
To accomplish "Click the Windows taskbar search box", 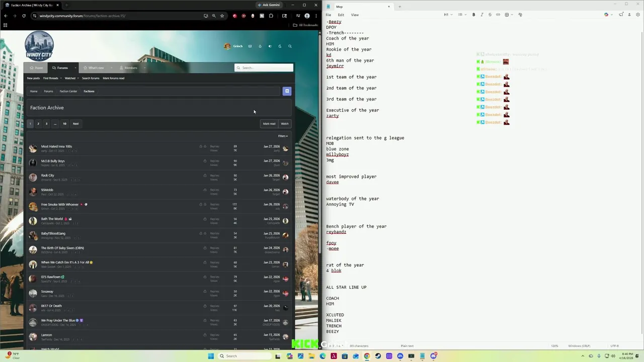I will pyautogui.click(x=245, y=356).
